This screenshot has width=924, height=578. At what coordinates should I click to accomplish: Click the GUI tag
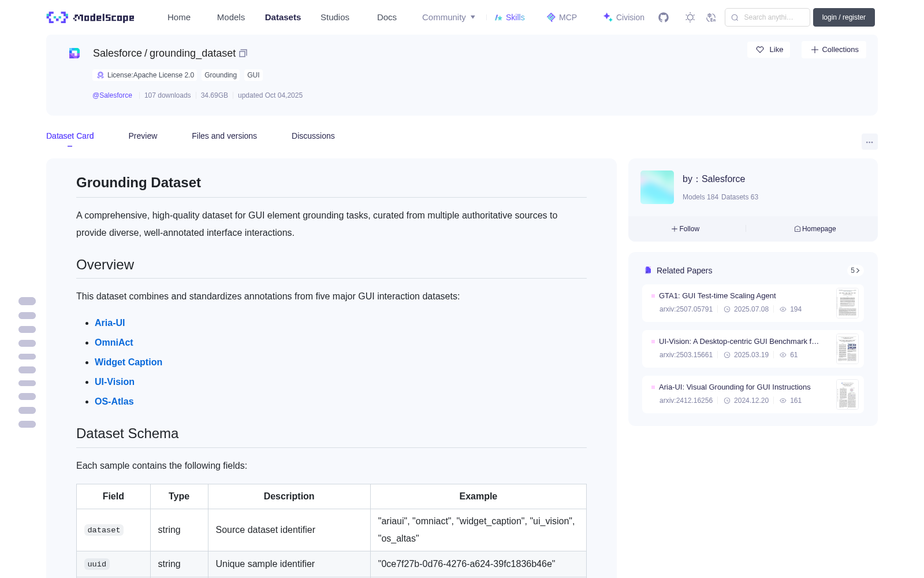(x=254, y=75)
